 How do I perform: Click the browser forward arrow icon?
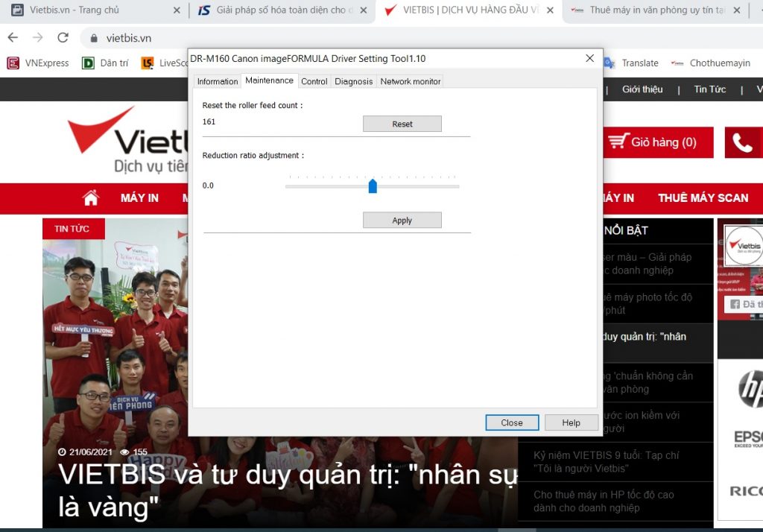pyautogui.click(x=37, y=38)
